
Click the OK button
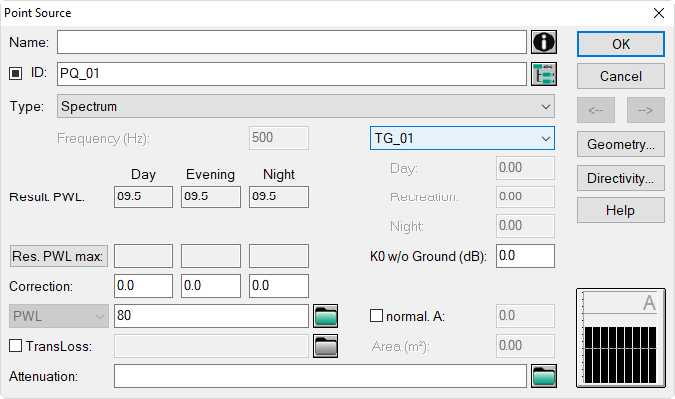[621, 44]
